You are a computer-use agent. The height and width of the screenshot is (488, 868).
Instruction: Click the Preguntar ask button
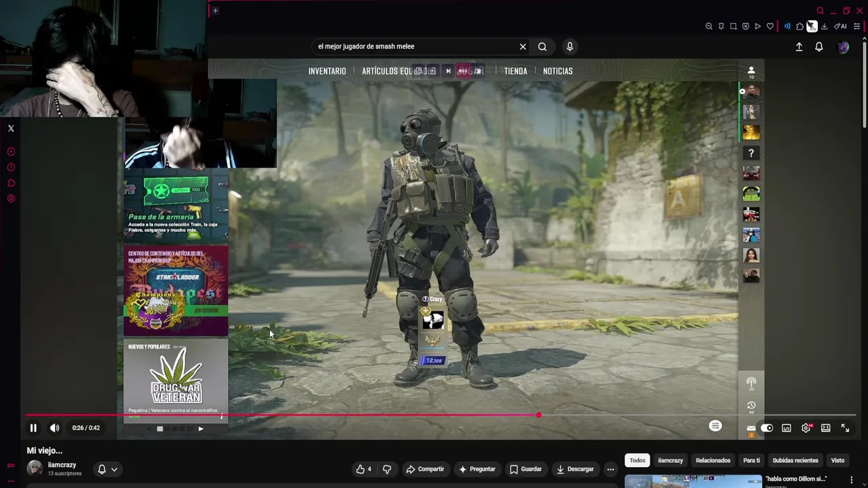pos(477,469)
